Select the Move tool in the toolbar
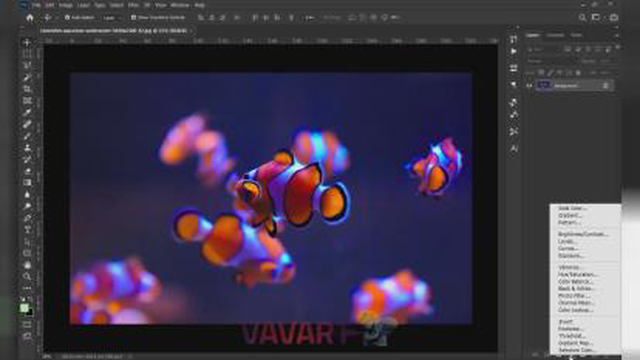640x360 pixels. coord(27,42)
